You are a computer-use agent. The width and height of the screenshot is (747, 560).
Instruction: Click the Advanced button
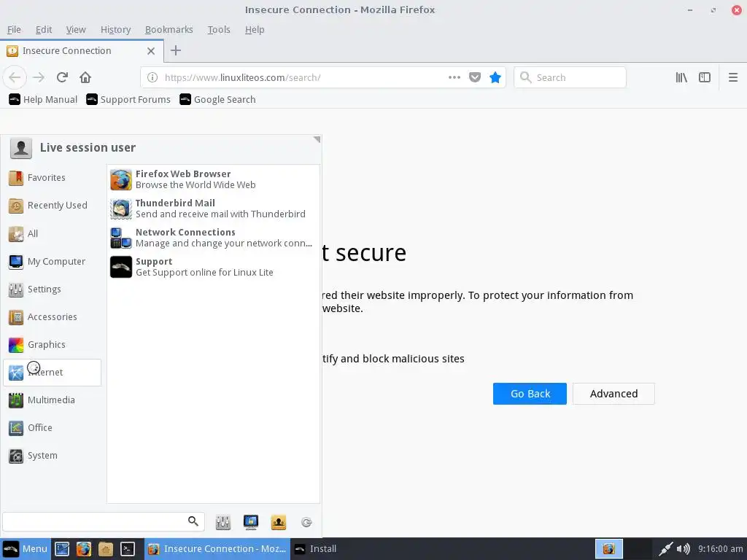coord(614,394)
